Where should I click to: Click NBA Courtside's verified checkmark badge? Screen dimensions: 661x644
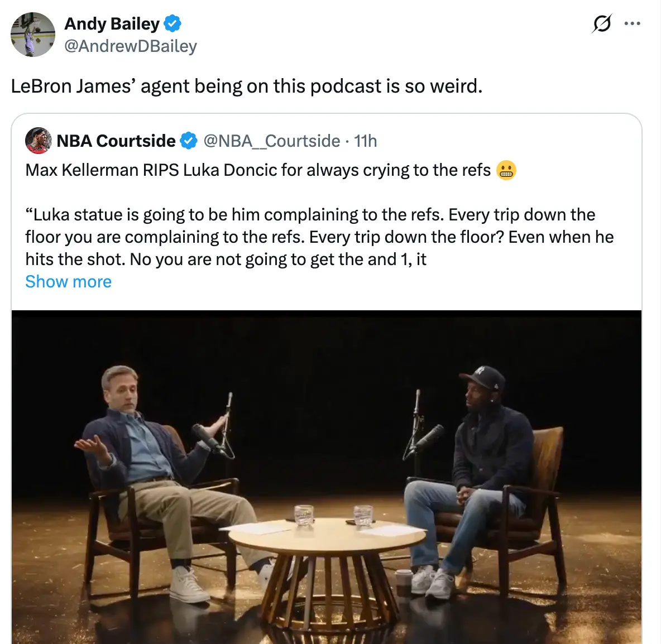point(189,141)
